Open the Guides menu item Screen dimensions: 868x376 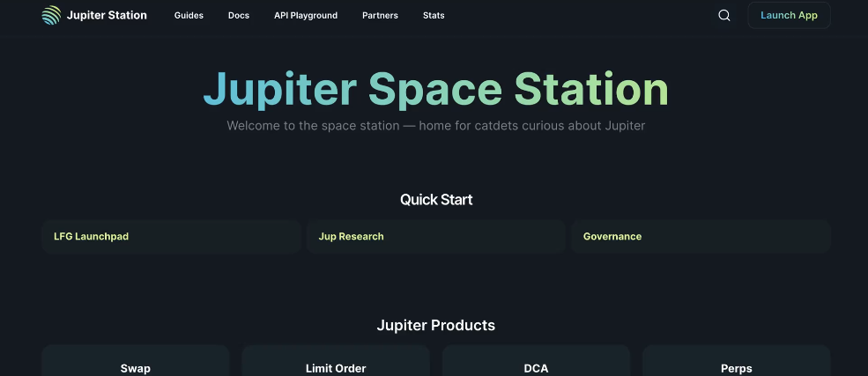click(189, 16)
